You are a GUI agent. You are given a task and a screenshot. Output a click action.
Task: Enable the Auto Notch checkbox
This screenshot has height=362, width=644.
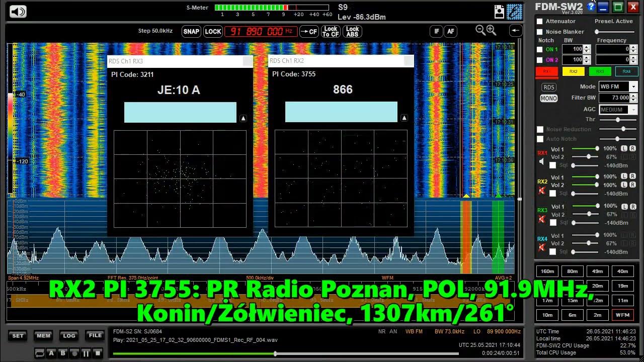[540, 139]
